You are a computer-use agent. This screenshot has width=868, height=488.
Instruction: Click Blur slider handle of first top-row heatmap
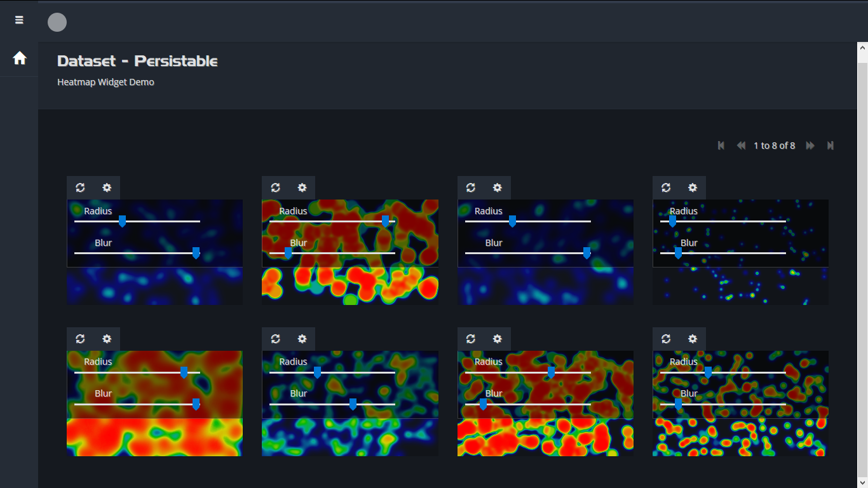click(x=196, y=253)
